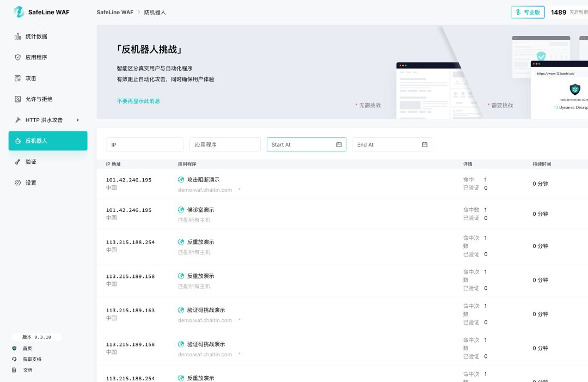Click globe icon next to 候诊室演示
The image size is (588, 382).
coord(181,210)
